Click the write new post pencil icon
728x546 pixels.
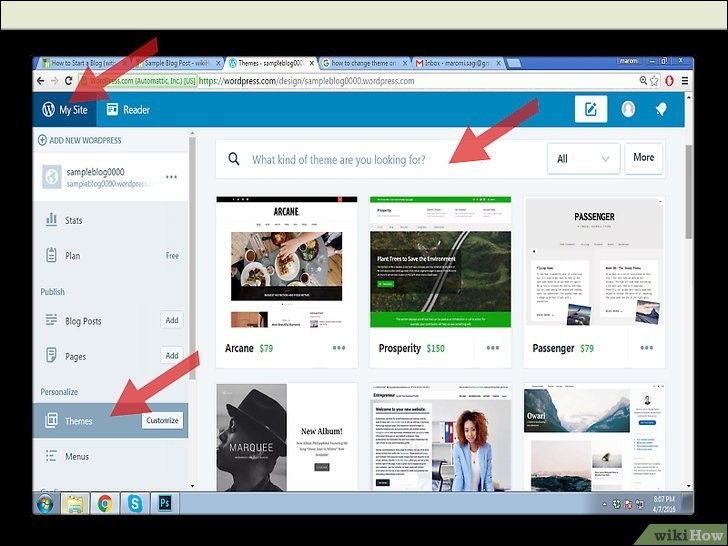591,109
